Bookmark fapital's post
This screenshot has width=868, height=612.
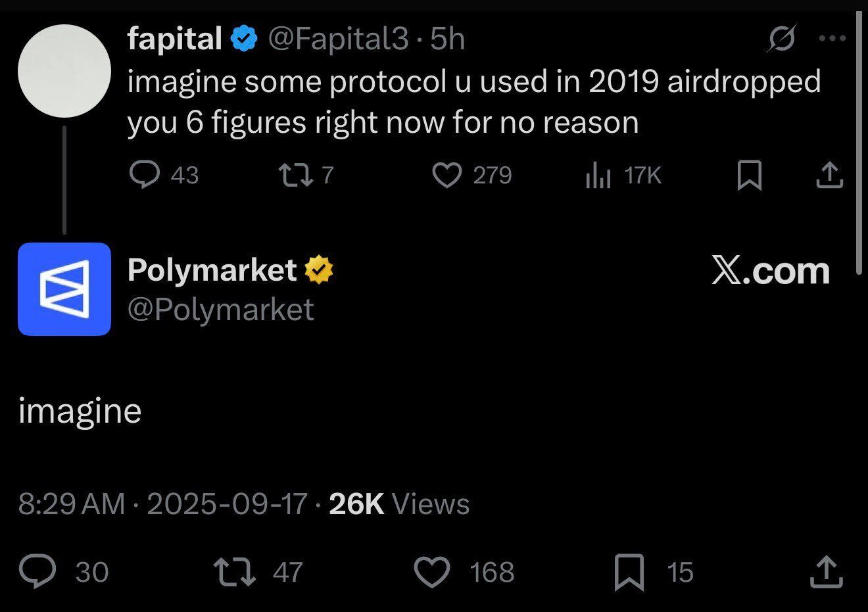point(750,176)
